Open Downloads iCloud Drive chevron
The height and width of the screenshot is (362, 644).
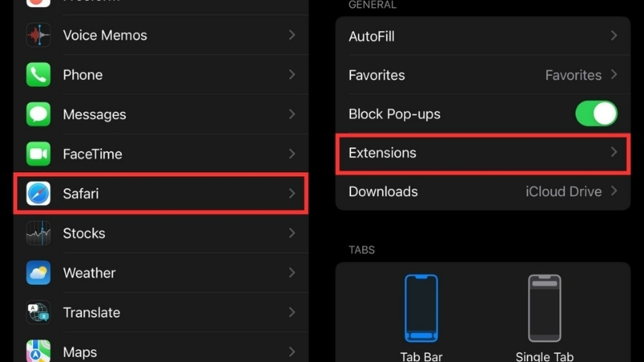613,191
